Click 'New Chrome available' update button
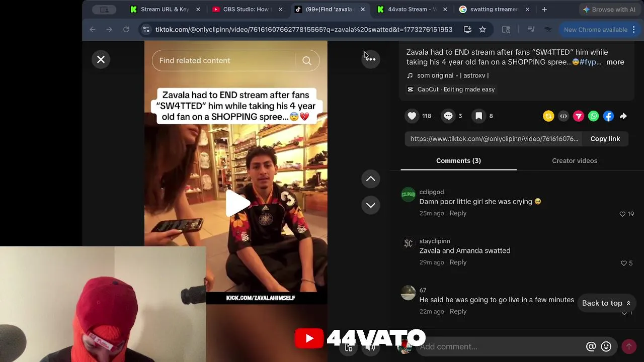644x362 pixels. (x=595, y=30)
